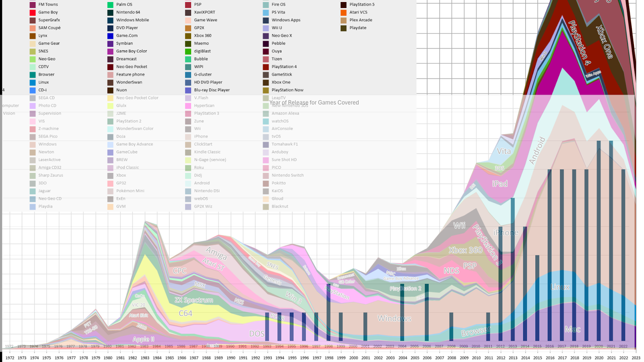The image size is (644, 362).
Task: Toggle the Xbox 360 legend swatch
Action: pyautogui.click(x=188, y=36)
